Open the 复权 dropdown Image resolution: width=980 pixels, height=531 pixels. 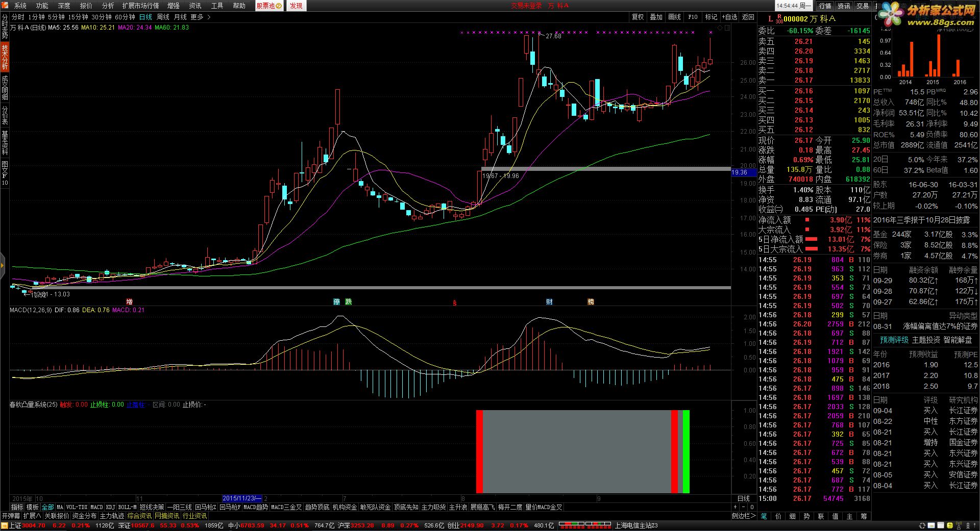tap(638, 17)
